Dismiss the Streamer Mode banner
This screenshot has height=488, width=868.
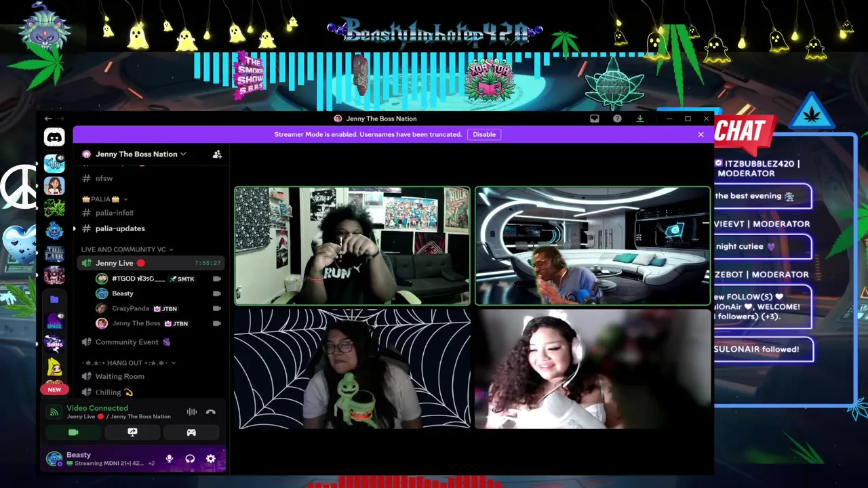pos(701,134)
